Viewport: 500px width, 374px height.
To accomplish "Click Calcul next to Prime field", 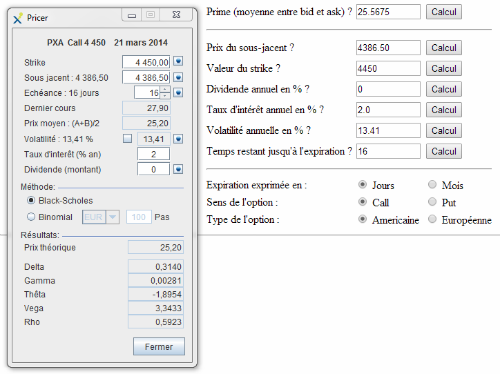I will [x=444, y=12].
